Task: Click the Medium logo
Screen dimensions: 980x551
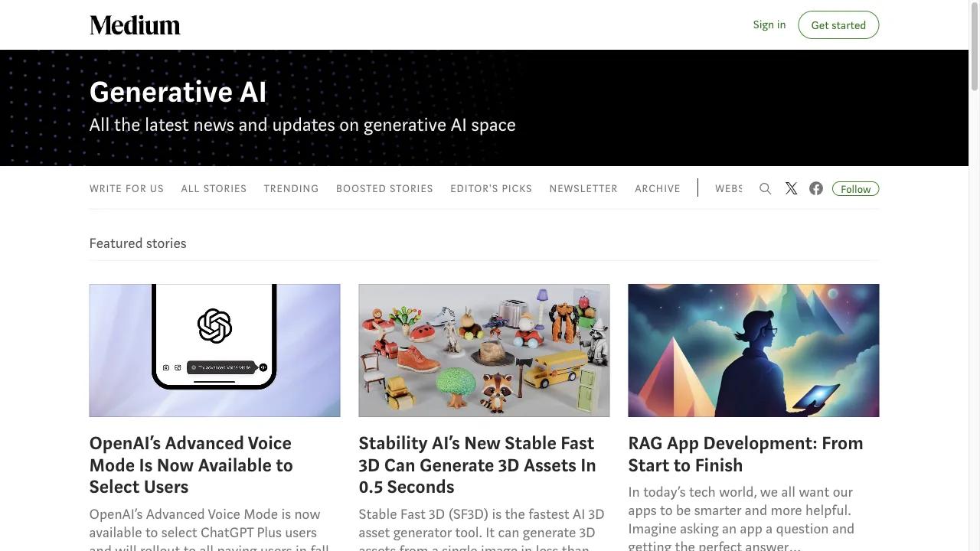Action: [x=135, y=25]
